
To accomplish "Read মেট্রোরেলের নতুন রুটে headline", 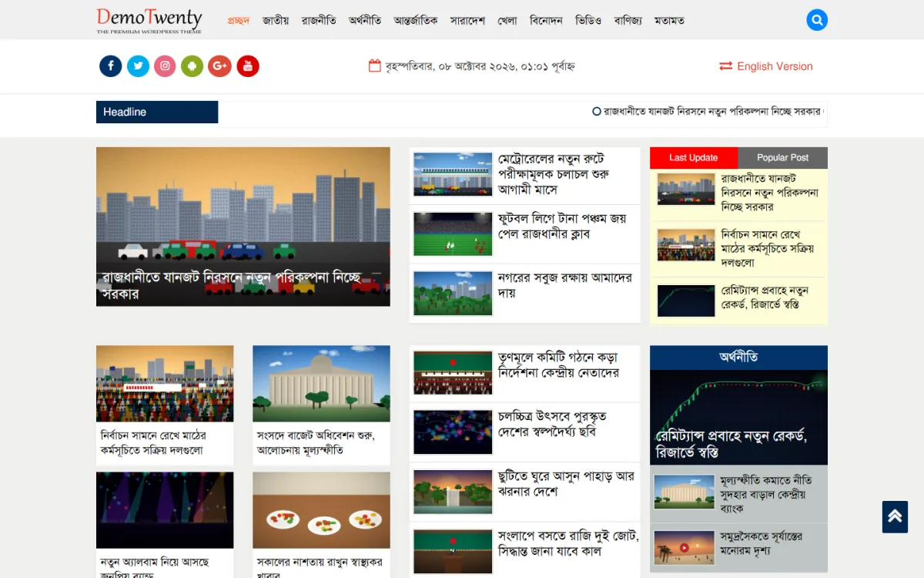I will [554, 174].
